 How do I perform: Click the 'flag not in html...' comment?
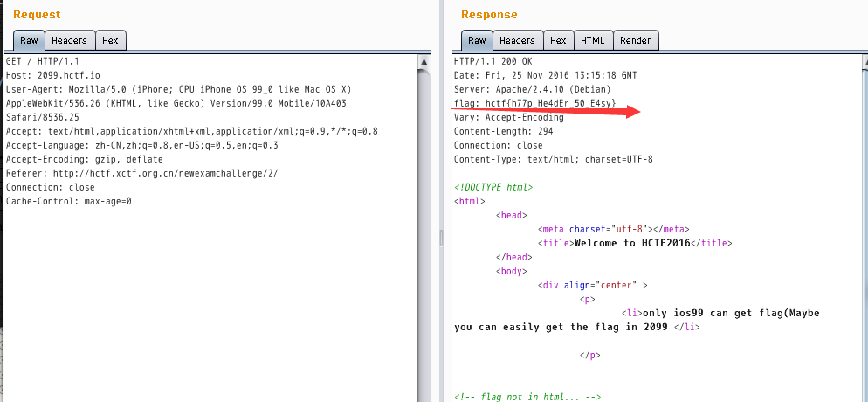click(527, 397)
